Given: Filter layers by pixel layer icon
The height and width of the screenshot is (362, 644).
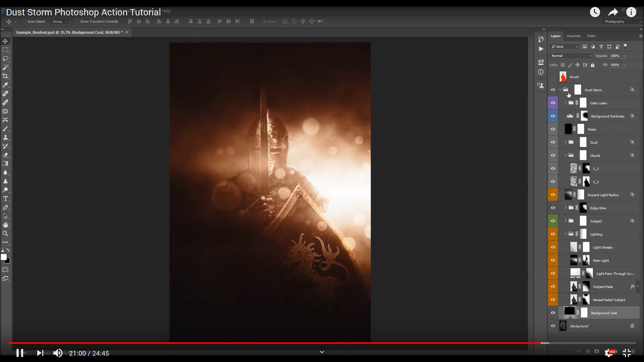Looking at the screenshot, I should (x=585, y=47).
